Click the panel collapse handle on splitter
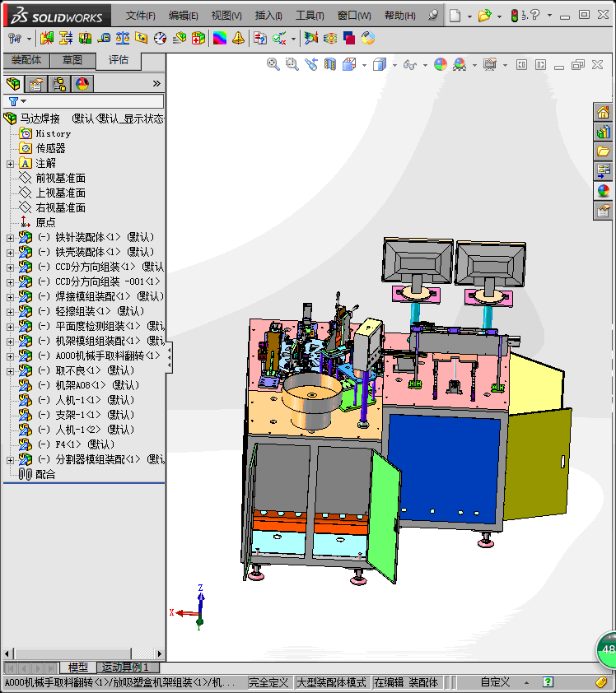Image resolution: width=616 pixels, height=693 pixels. tap(169, 356)
